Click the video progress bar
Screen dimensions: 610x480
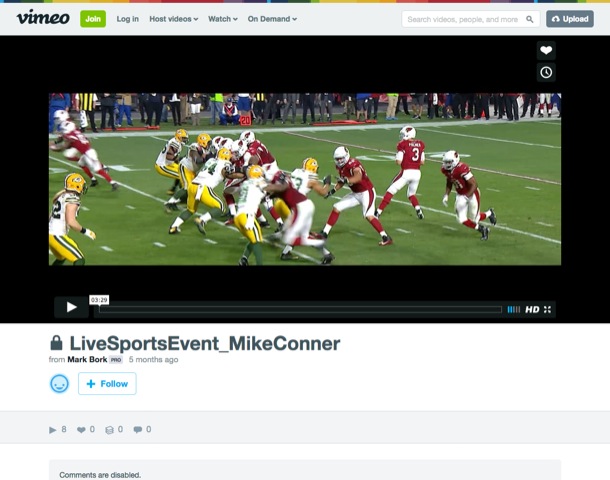(300, 309)
